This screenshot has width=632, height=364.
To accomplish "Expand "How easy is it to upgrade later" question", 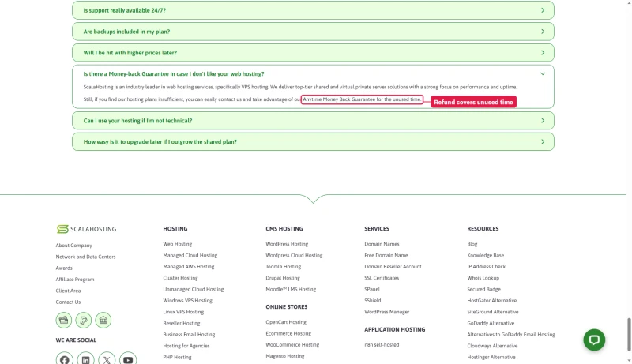I will point(313,142).
